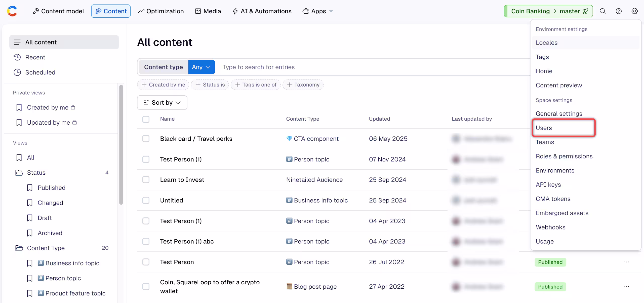644x303 pixels.
Task: Click the Contentful logo icon
Action: 12,11
